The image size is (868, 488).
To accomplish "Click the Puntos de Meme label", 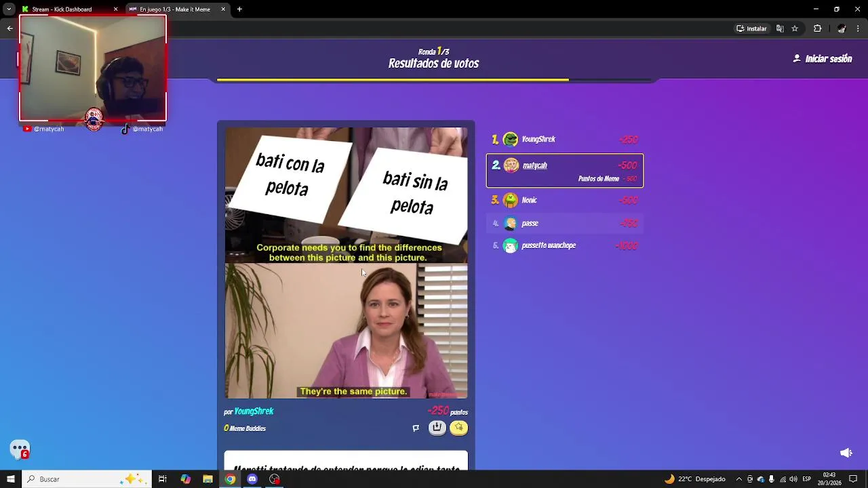I will 599,179.
